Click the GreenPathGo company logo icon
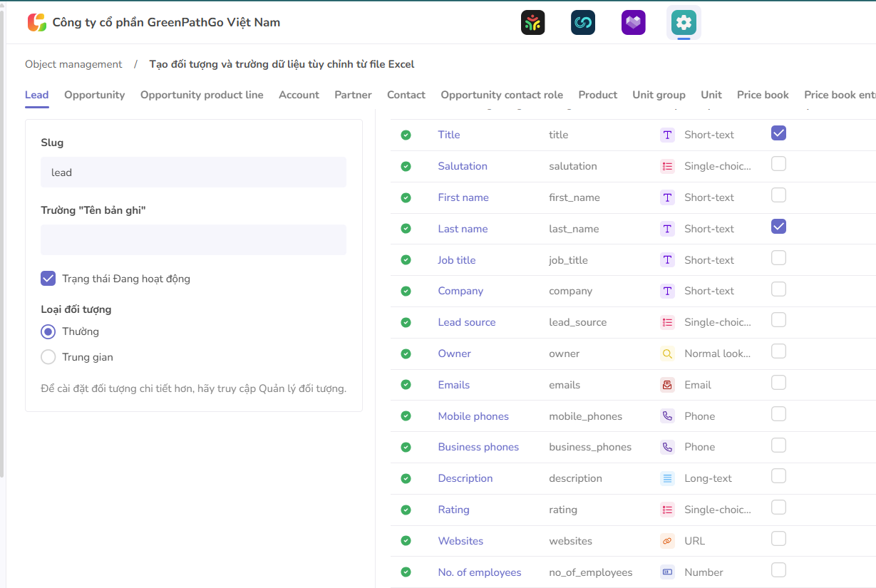The height and width of the screenshot is (588, 876). tap(36, 22)
